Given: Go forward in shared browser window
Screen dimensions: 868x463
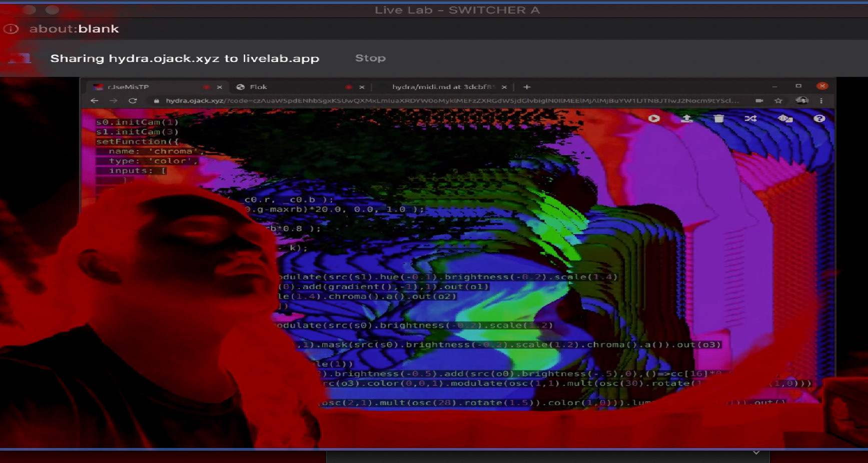Looking at the screenshot, I should click(114, 100).
